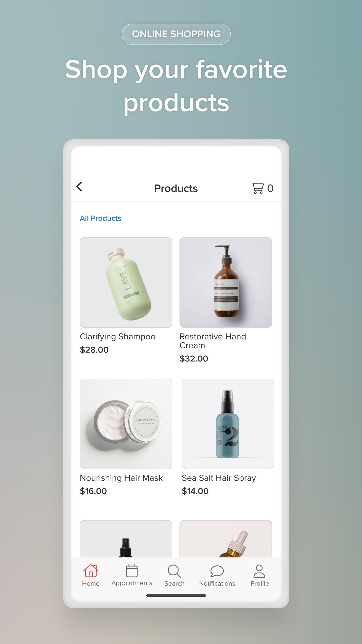Tap the Online Shopping pill badge
Screen dimensions: 362x644
tap(176, 34)
